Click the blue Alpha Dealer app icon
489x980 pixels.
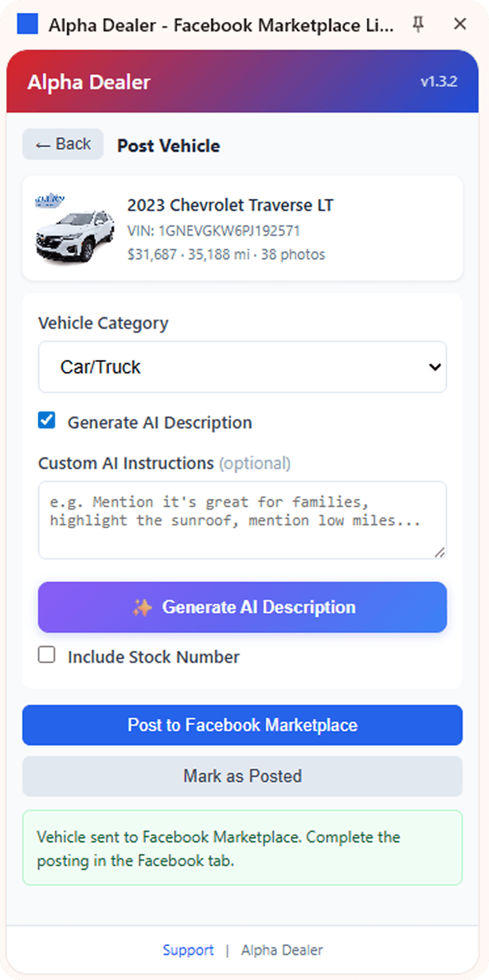click(27, 25)
